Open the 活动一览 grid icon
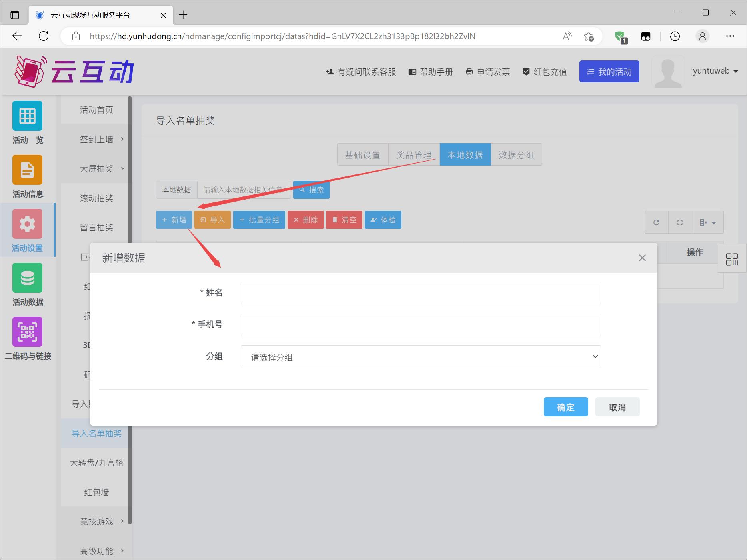The width and height of the screenshot is (747, 560). (x=27, y=116)
